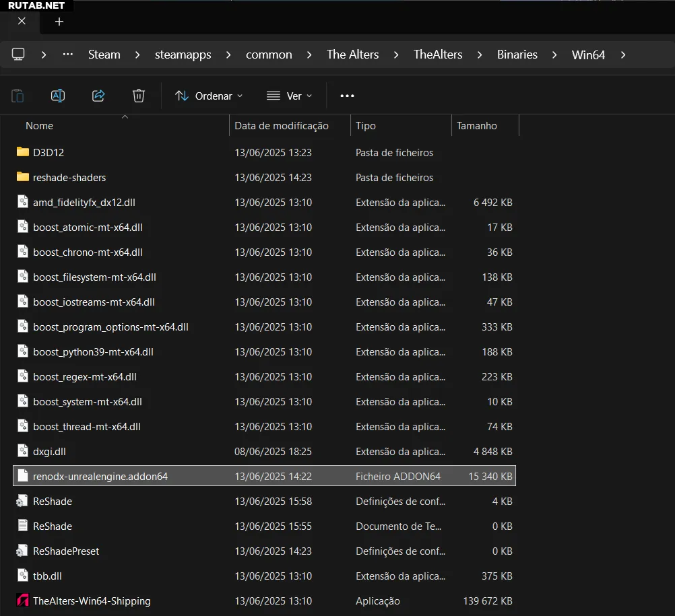Sort by Data de modificação column
Image resolution: width=675 pixels, height=616 pixels.
(x=282, y=126)
